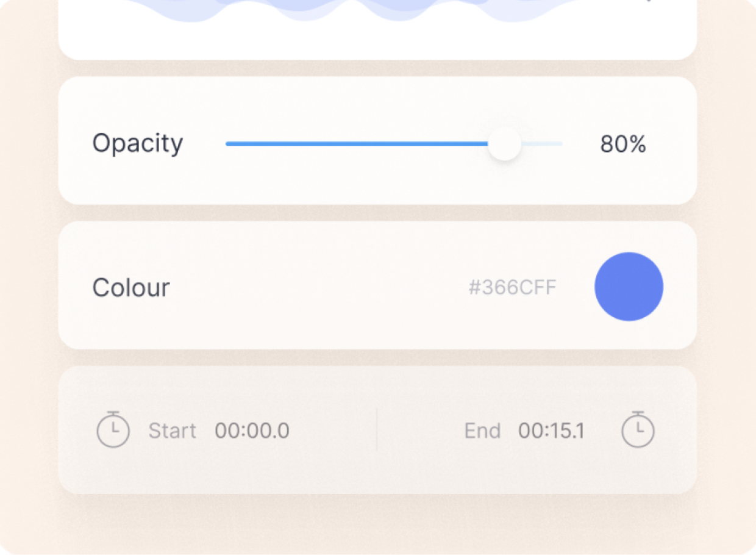Screen dimensions: 756x555
Task: Click the filled blue part of Opacity track
Action: point(357,144)
